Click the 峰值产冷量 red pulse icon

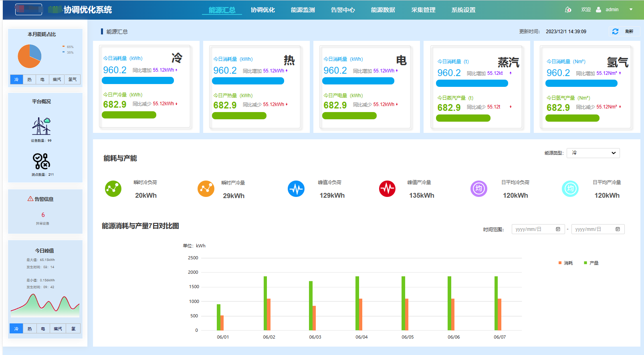click(x=387, y=189)
